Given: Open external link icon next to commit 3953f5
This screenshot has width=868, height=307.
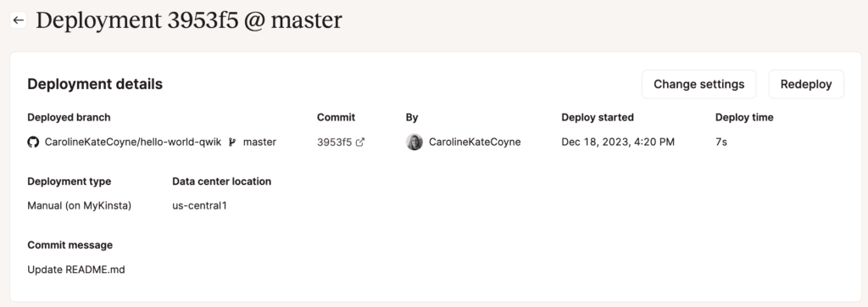Looking at the screenshot, I should point(359,142).
